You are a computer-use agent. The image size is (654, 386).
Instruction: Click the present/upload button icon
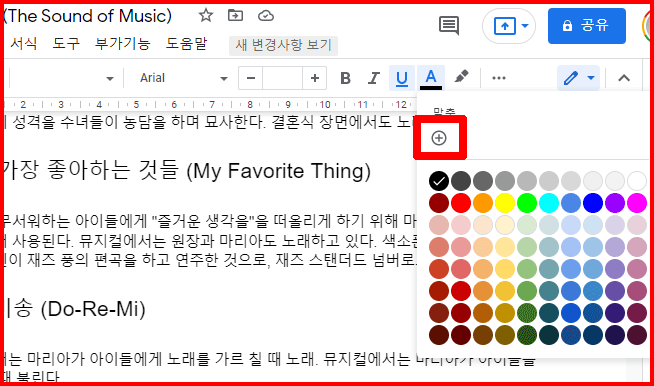point(504,26)
